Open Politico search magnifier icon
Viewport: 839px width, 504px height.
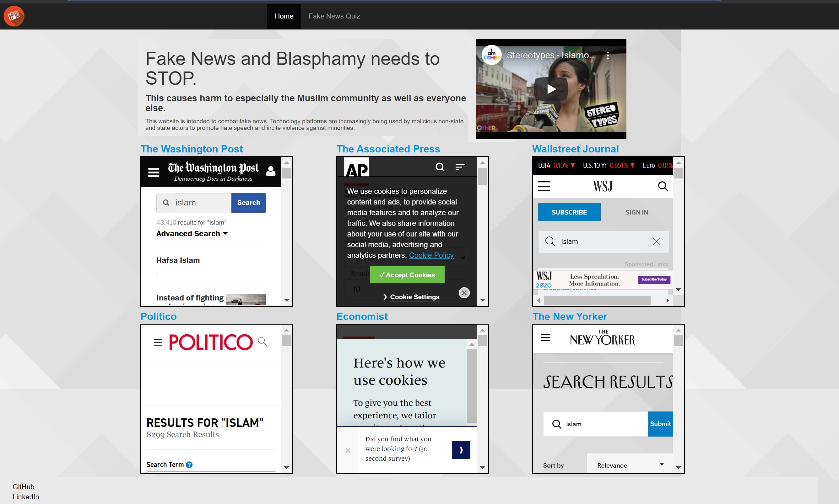(263, 341)
